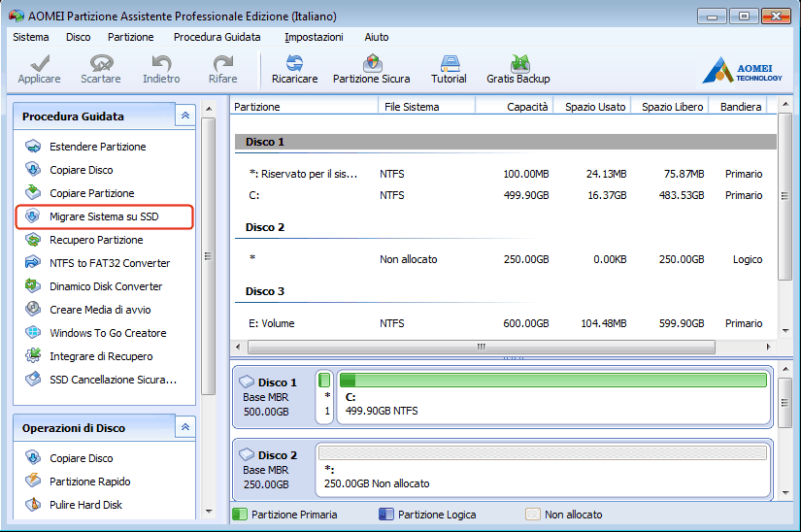Click the left sidebar scroll down arrow
This screenshot has width=801, height=532.
click(209, 511)
